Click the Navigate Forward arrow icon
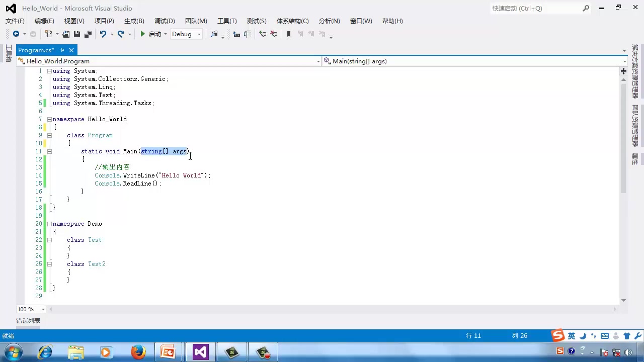The image size is (644, 362). coord(33,34)
